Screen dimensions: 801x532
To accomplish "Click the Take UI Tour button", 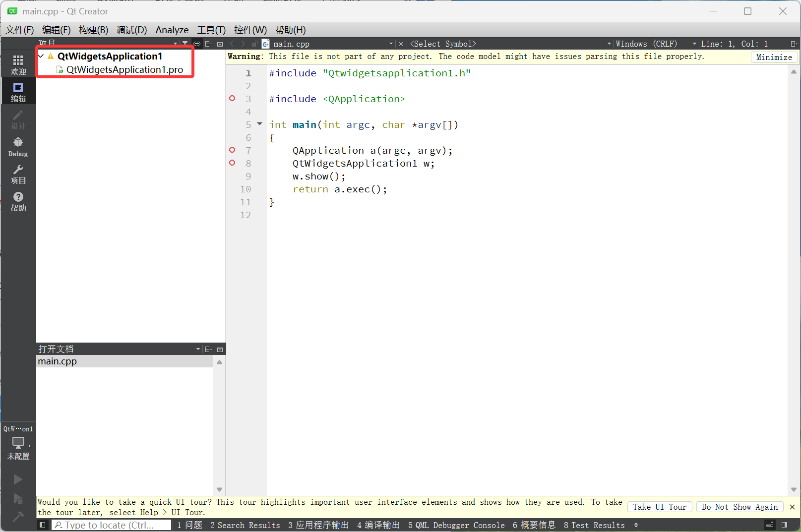I will [659, 507].
